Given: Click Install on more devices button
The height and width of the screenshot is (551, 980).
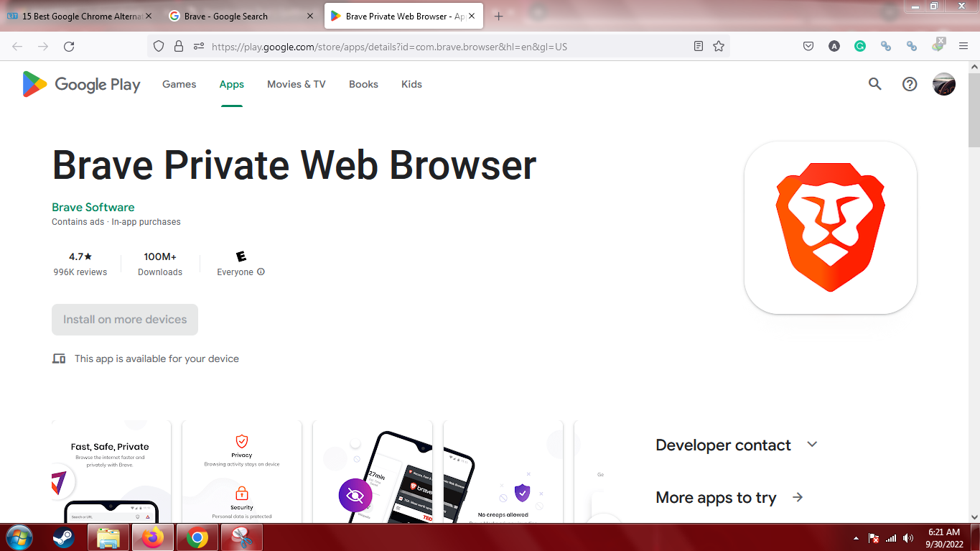Looking at the screenshot, I should pyautogui.click(x=125, y=320).
